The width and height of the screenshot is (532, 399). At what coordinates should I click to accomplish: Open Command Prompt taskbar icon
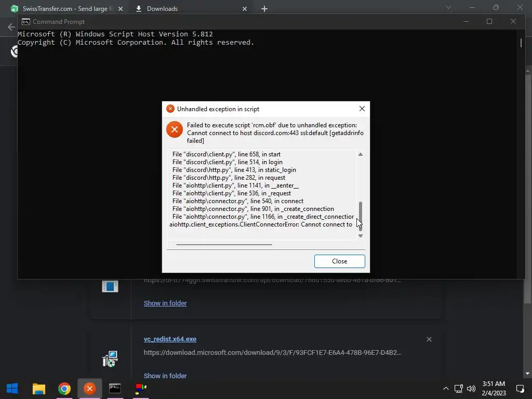point(115,389)
